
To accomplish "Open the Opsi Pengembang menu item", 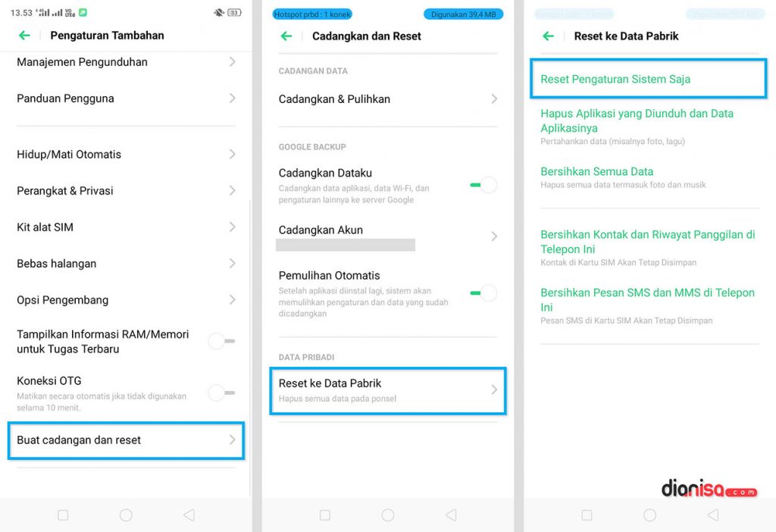I will tap(125, 300).
